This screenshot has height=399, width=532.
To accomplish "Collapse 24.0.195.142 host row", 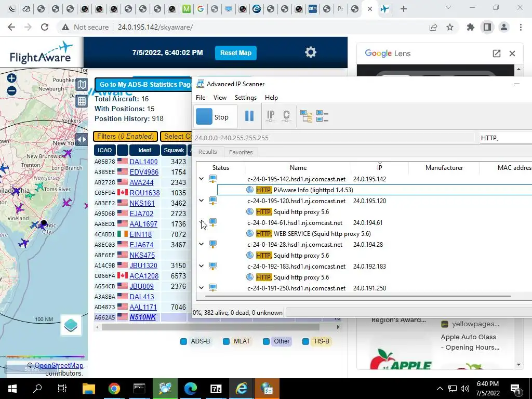I will pos(201,179).
